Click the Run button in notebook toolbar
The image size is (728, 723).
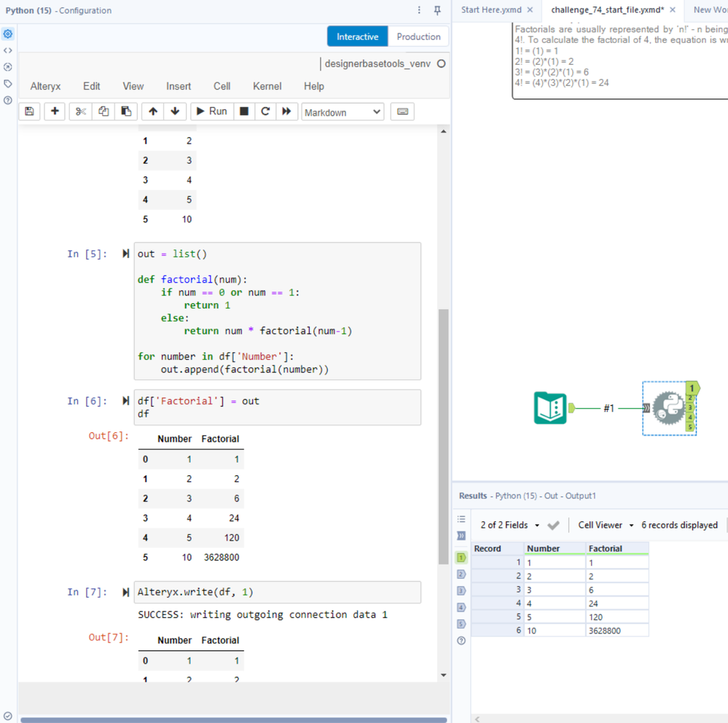211,112
